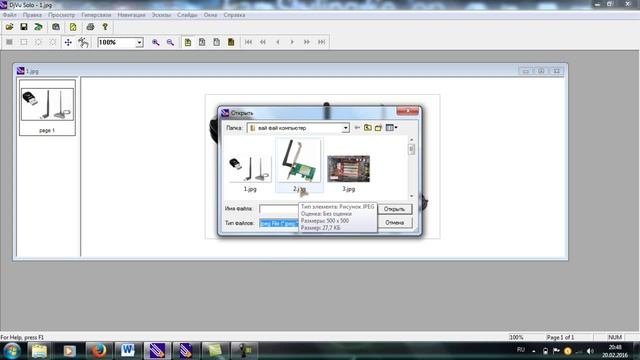
Task: Click the filled square selection tool
Action: 9,42
